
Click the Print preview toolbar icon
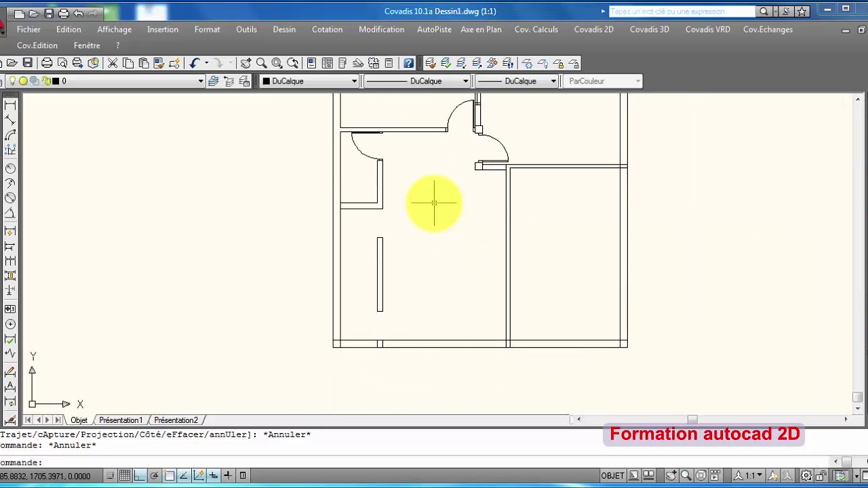62,63
